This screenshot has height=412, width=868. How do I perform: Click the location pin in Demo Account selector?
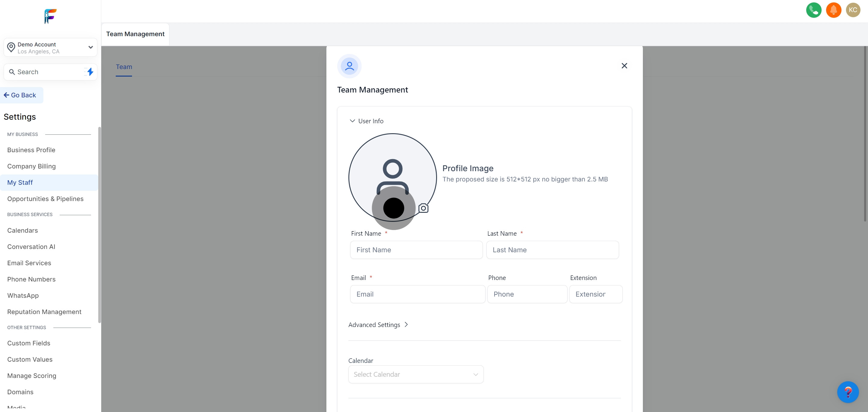point(11,47)
